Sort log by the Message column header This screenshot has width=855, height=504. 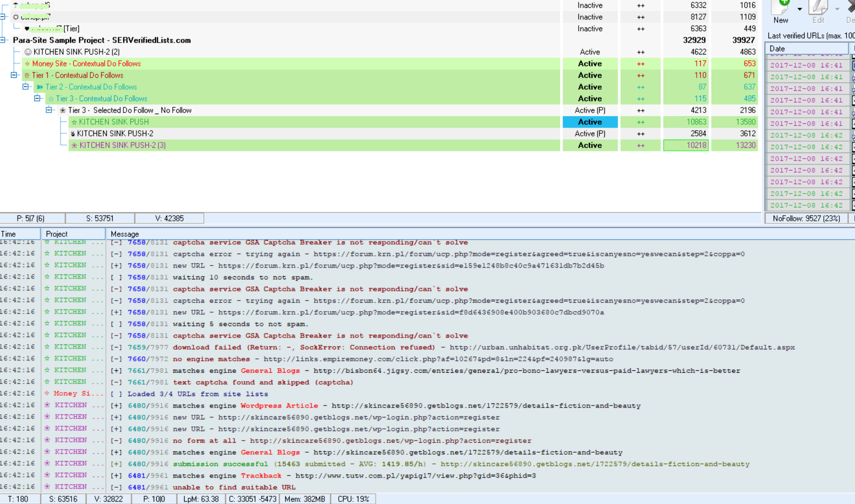125,234
